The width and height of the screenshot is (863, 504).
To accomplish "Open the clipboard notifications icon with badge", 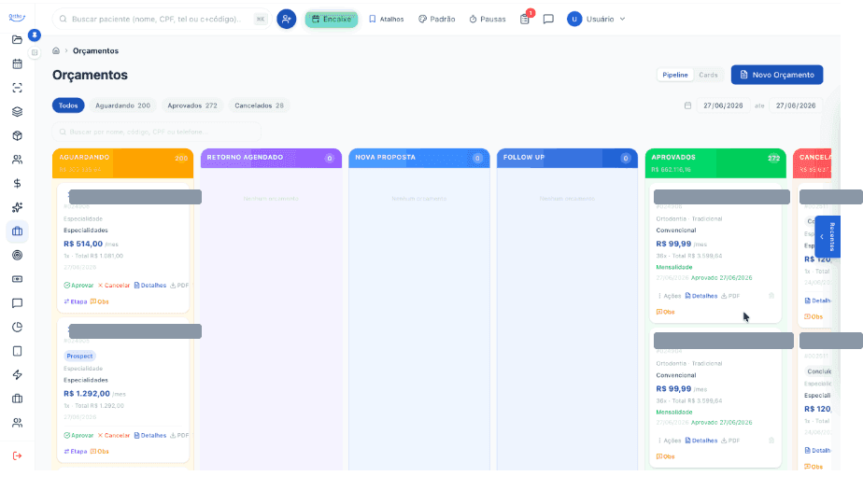I will (525, 19).
